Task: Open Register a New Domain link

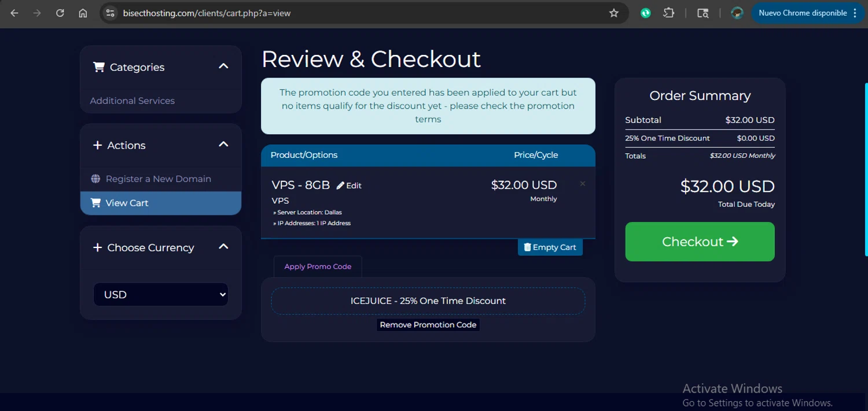Action: 158,179
